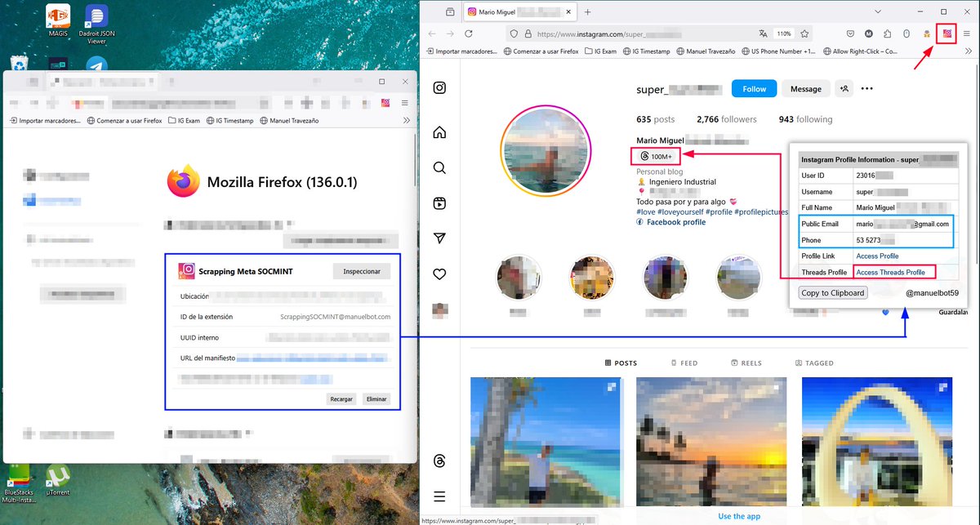This screenshot has width=980, height=525.
Task: Open the 943 following list
Action: tap(806, 119)
